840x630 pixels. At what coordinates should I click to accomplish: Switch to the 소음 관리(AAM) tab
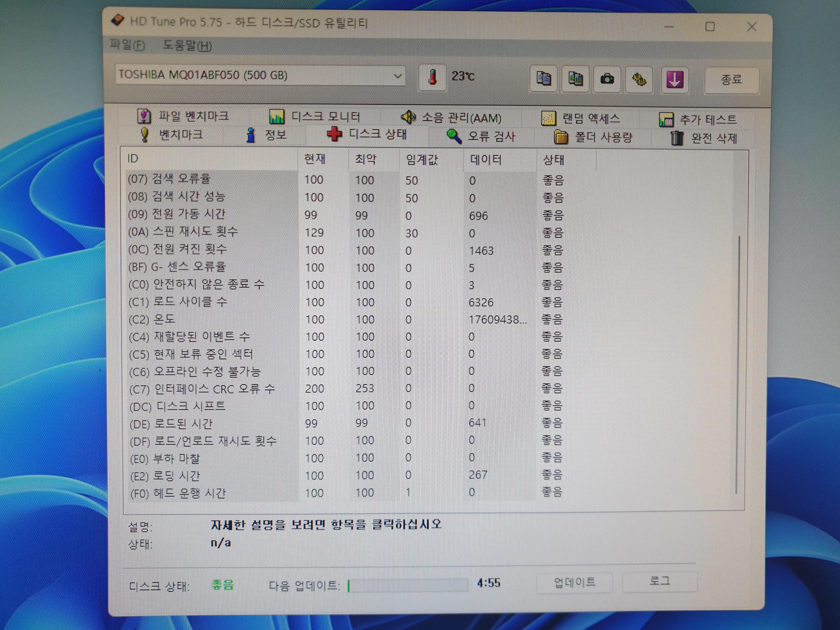pyautogui.click(x=451, y=117)
